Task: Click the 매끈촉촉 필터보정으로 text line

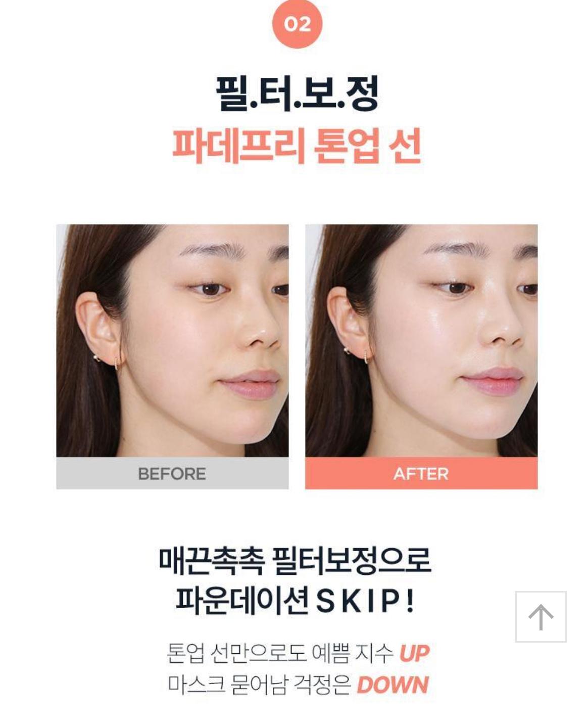Action: [295, 560]
